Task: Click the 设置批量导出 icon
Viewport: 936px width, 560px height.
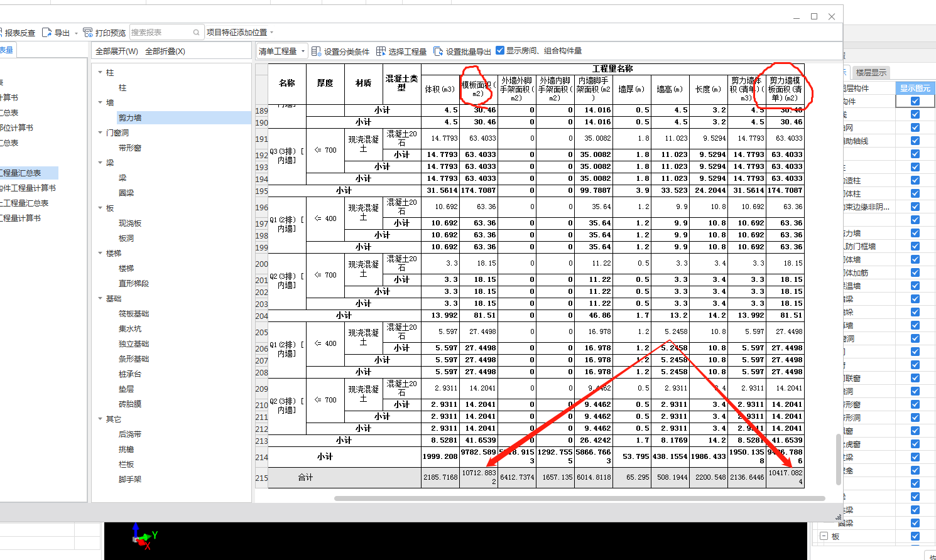Action: click(x=438, y=51)
